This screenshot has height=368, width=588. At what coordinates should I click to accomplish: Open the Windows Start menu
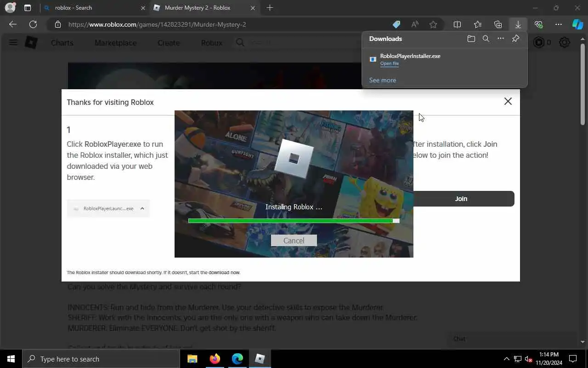pyautogui.click(x=11, y=359)
